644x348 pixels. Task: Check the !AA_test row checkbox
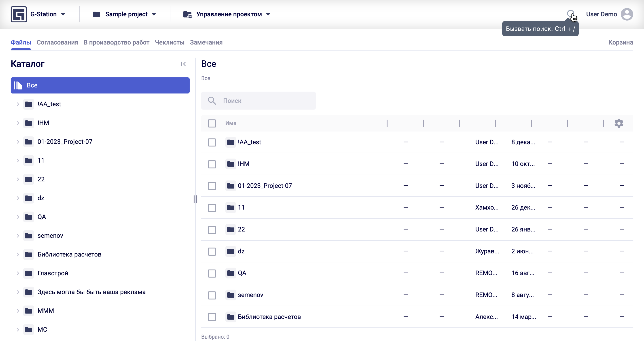(x=212, y=142)
